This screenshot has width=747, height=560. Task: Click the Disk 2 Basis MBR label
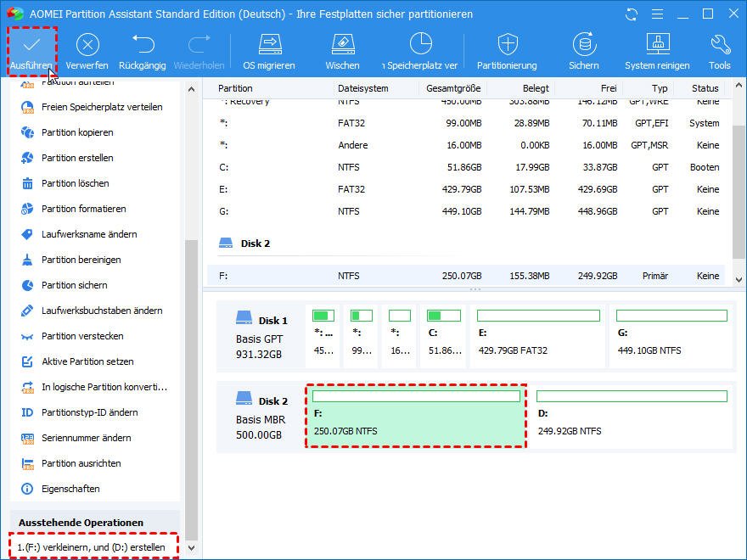point(261,417)
